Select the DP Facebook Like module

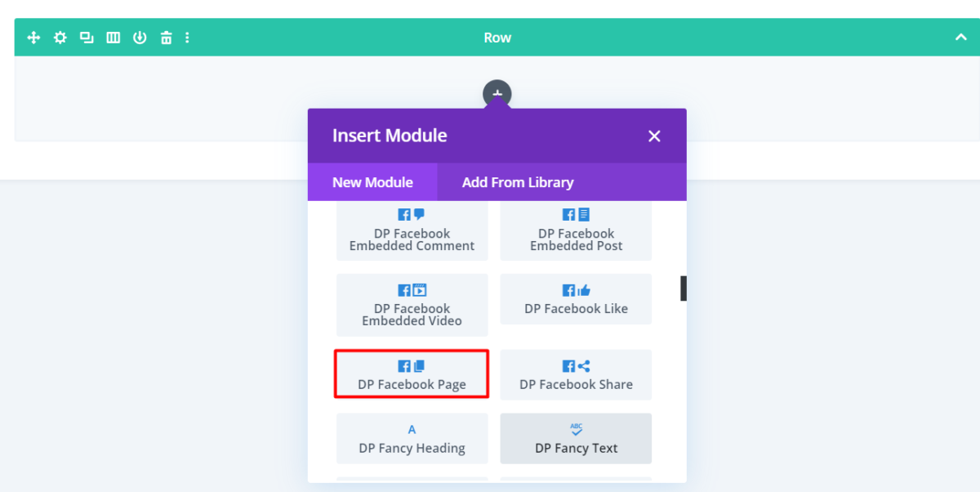[575, 299]
